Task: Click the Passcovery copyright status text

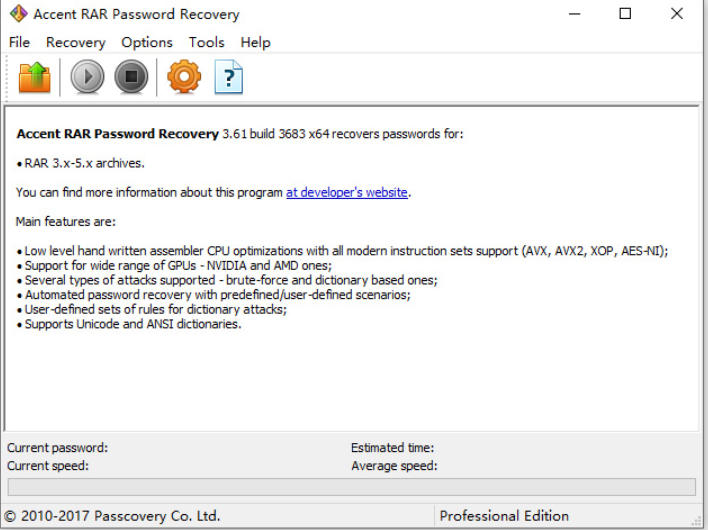Action: pyautogui.click(x=112, y=516)
